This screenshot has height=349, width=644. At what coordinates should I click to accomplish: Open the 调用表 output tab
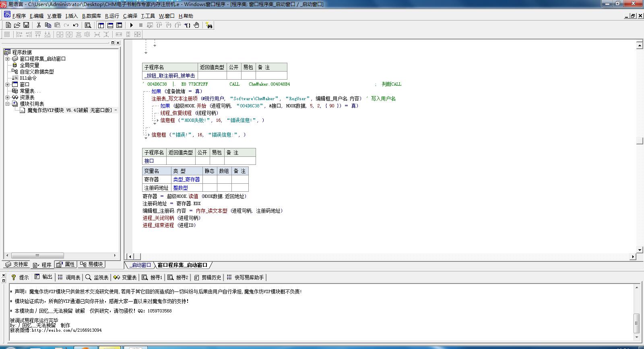click(69, 277)
